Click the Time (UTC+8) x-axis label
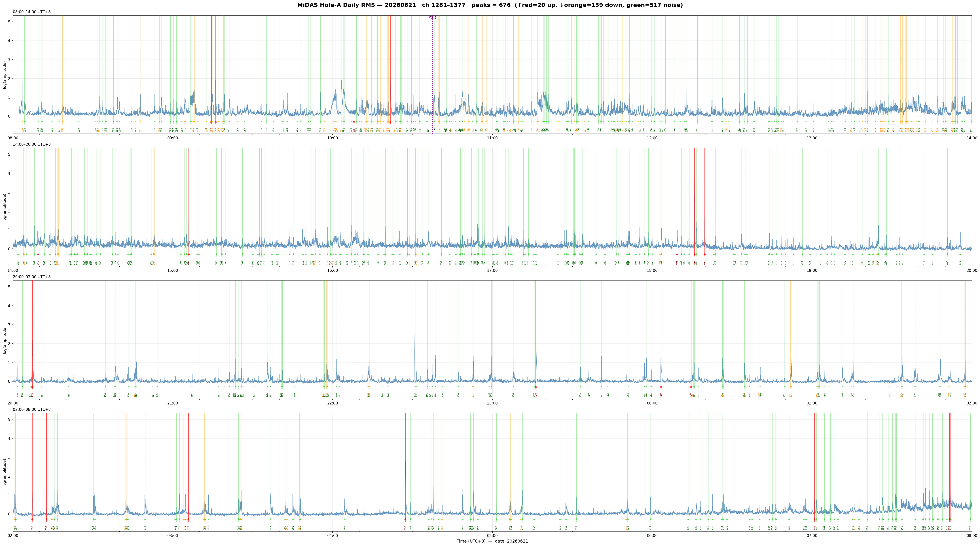980x546 pixels. pos(492,541)
